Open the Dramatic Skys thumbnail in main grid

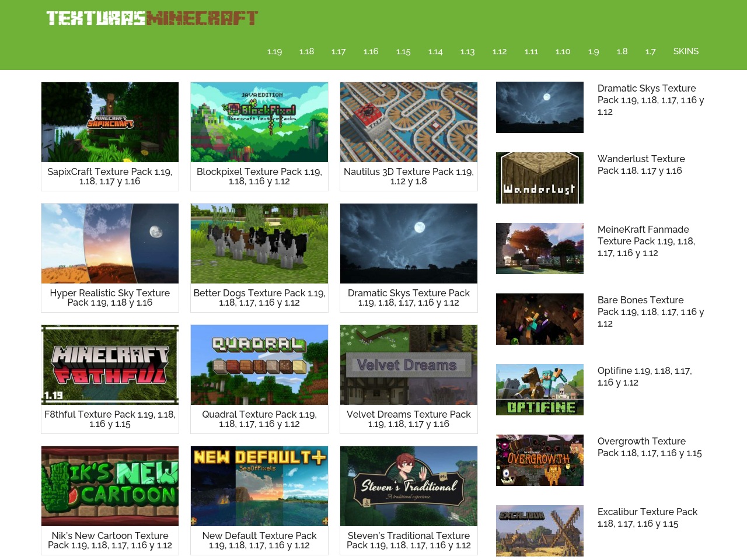coord(409,243)
